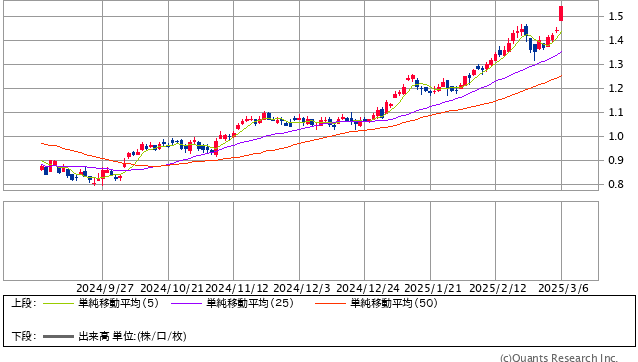This screenshot has width=638, height=362.
Task: Click the 0.8 price axis label
Action: tap(616, 184)
